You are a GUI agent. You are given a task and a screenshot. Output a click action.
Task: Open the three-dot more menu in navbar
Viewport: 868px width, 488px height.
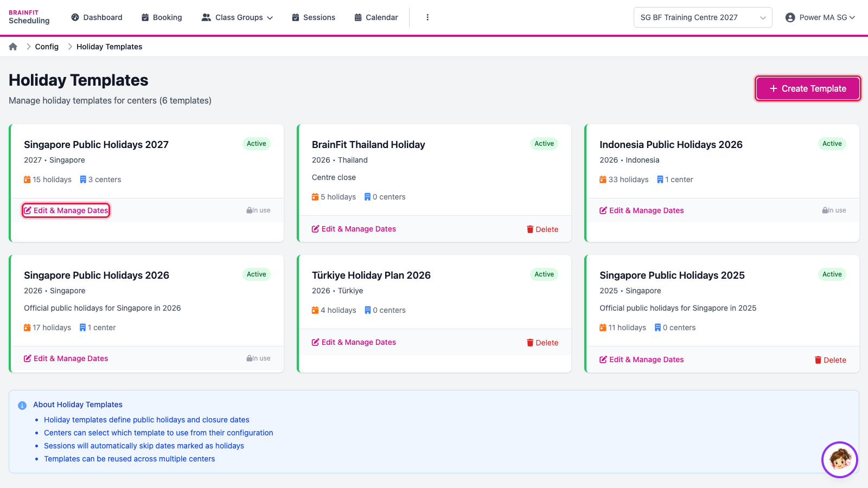pos(427,17)
